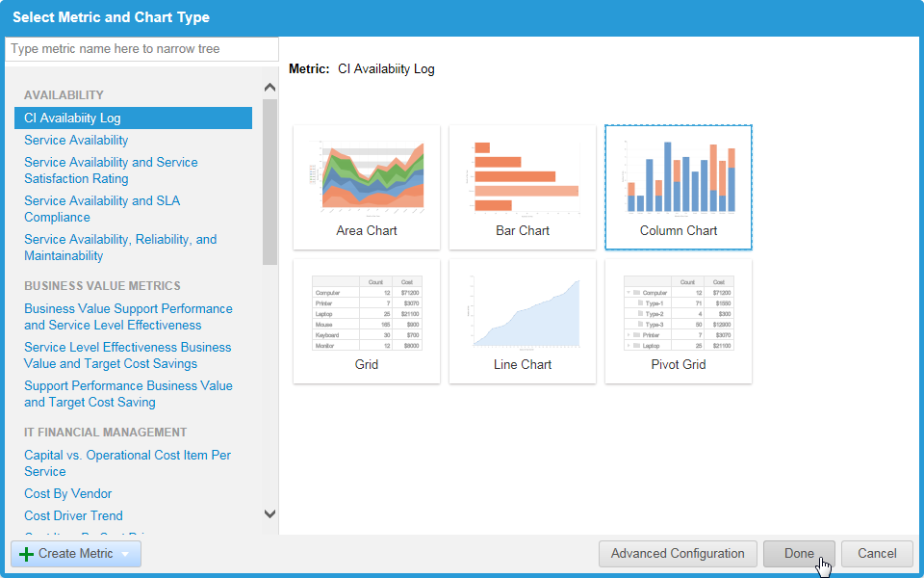Screen dimensions: 924x578
Task: Confirm selection with the Done button
Action: (799, 554)
